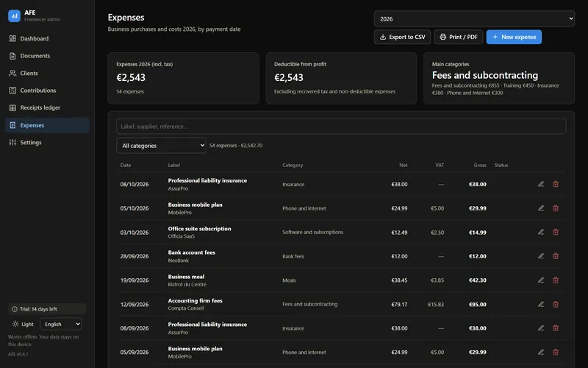The height and width of the screenshot is (368, 588).
Task: Click the Officia SaaS supplier text
Action: point(182,236)
